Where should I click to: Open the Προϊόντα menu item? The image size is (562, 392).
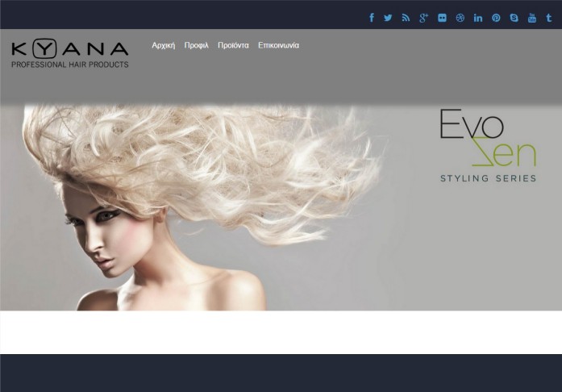tap(233, 45)
